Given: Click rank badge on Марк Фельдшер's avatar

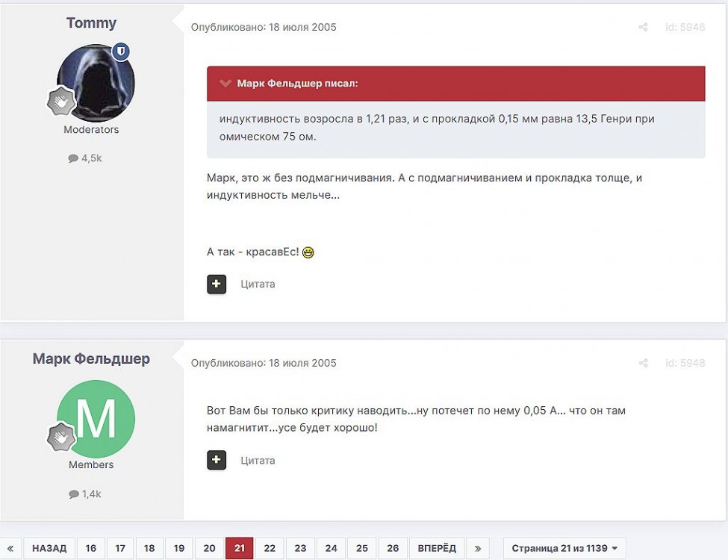Looking at the screenshot, I should click(61, 437).
